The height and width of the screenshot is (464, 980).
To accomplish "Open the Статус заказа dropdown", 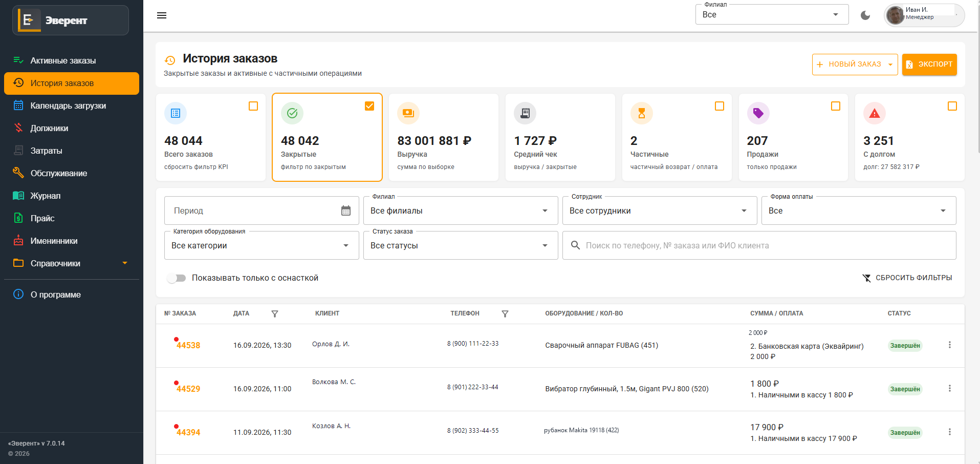I will click(461, 245).
